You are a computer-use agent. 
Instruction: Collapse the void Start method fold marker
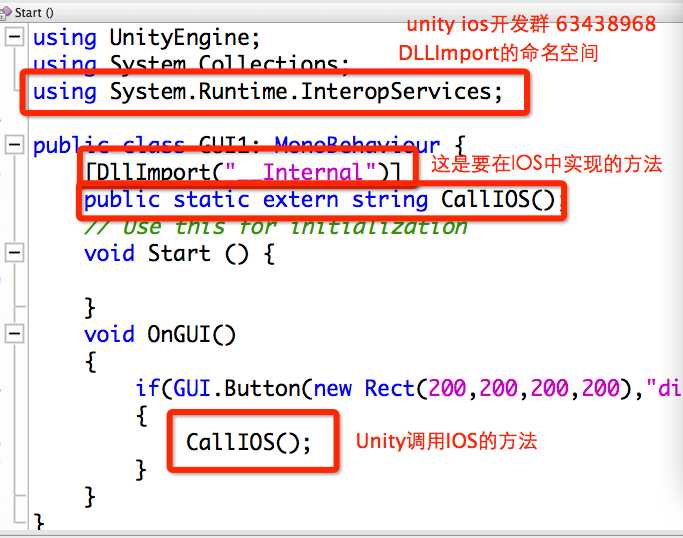[x=14, y=253]
